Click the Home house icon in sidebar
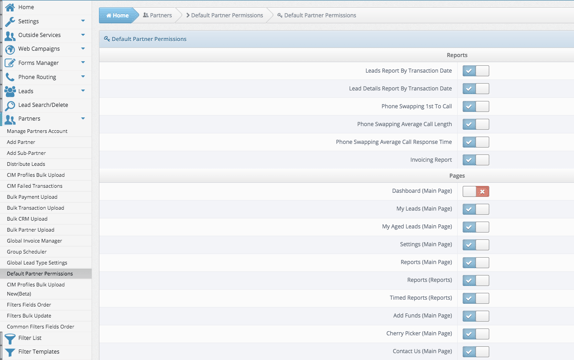This screenshot has height=360, width=574. pos(10,7)
